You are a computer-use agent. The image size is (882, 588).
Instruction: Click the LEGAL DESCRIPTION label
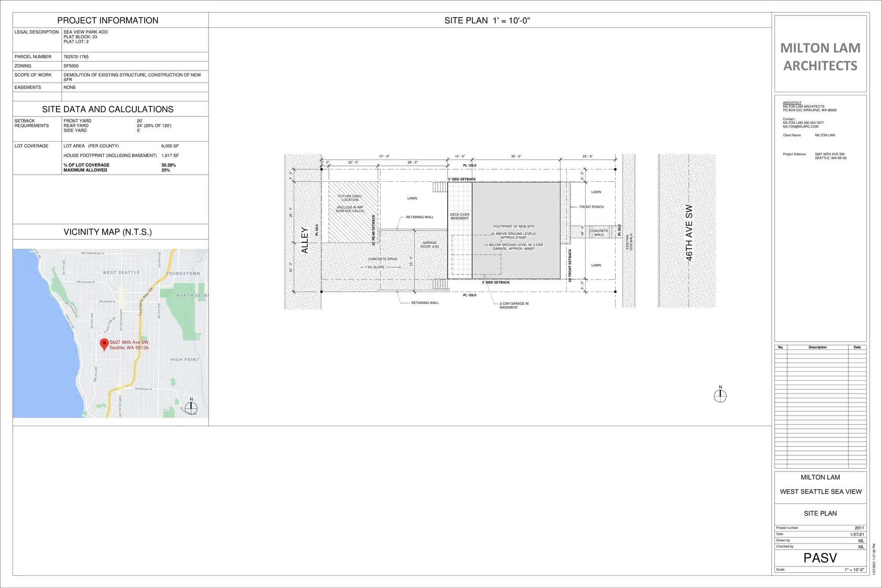pyautogui.click(x=37, y=32)
